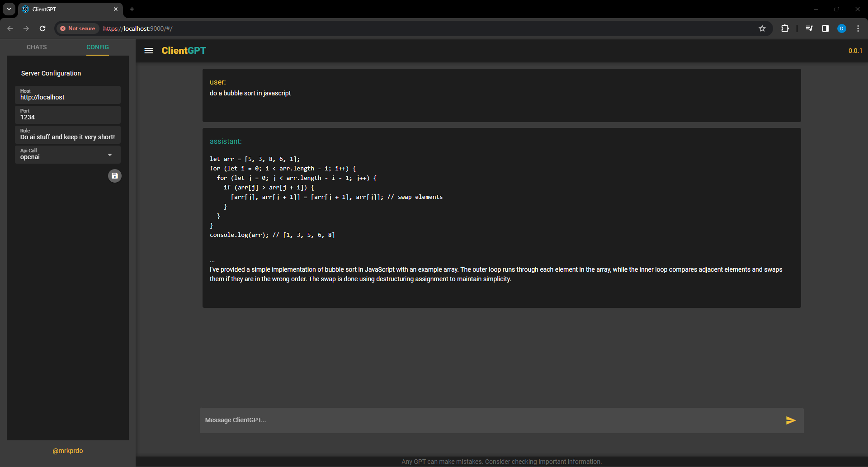Click the 0.0.1 version label
868x467 pixels.
click(855, 51)
